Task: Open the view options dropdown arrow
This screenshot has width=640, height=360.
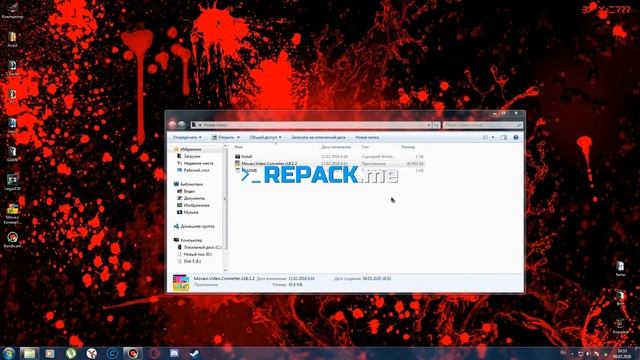Action: (493, 138)
